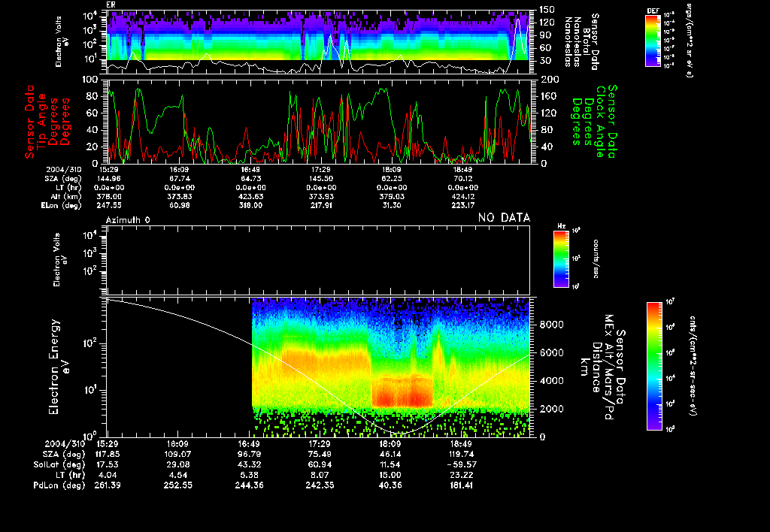Select the SZA value "109.07"
The height and width of the screenshot is (532, 770).
177,455
